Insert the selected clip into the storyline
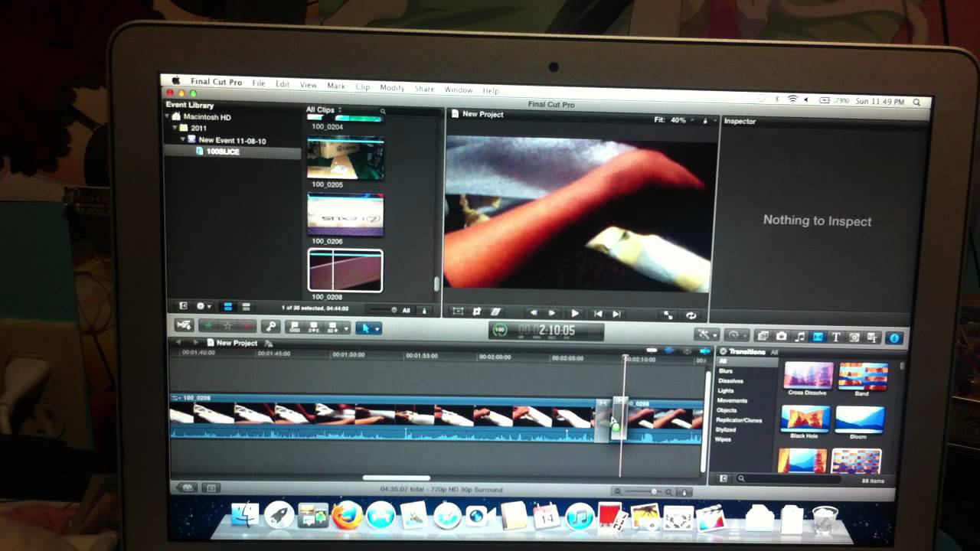980x551 pixels. 313,328
